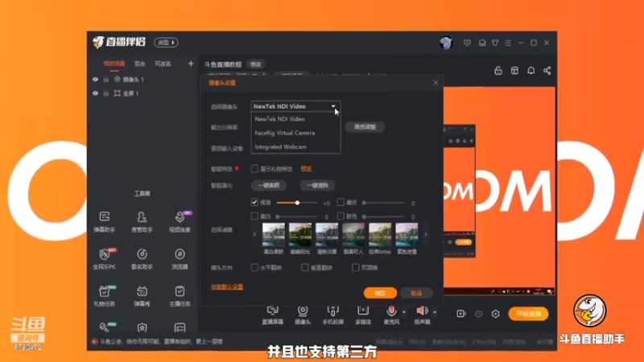Open the 礼物任务 gift task tool

pyautogui.click(x=105, y=296)
